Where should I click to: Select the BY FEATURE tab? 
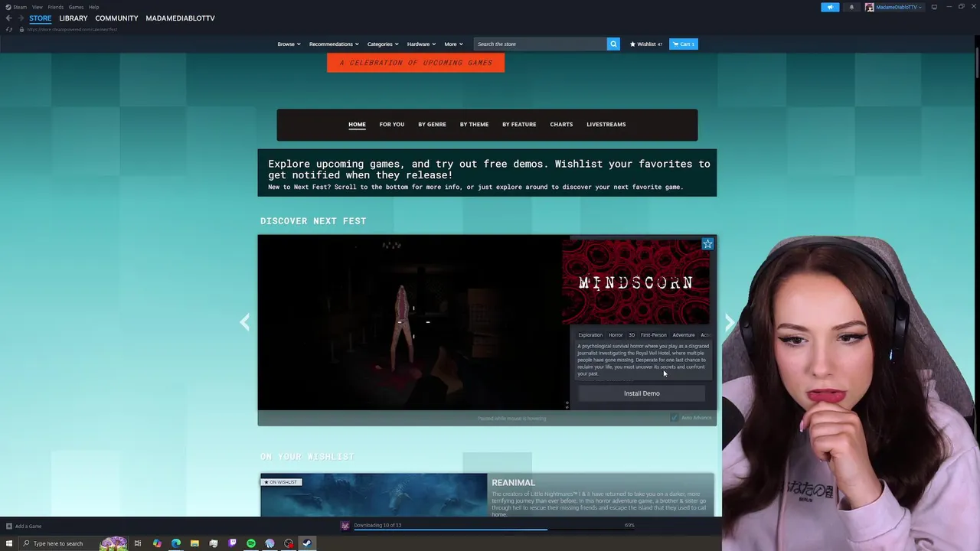pos(519,124)
